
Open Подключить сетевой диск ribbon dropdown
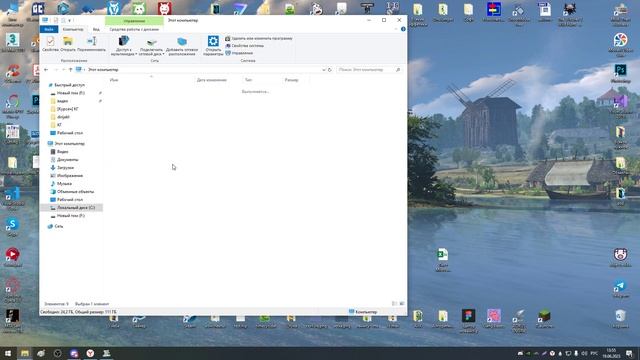(151, 46)
